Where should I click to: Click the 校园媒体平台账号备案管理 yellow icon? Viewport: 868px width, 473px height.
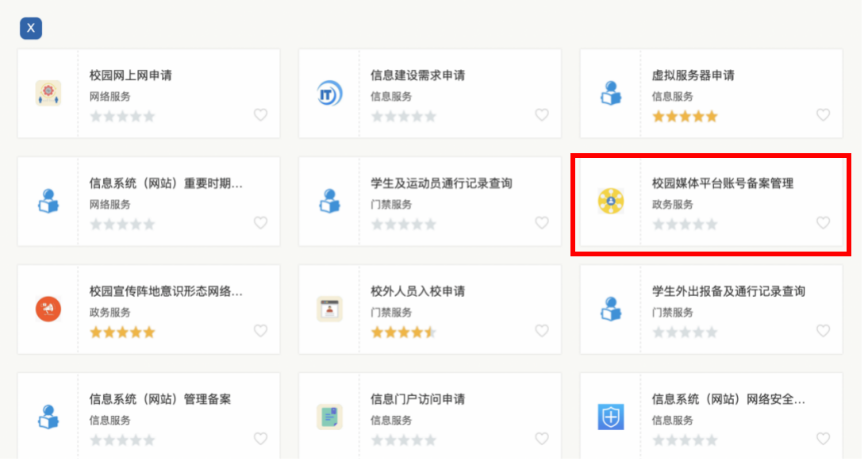[610, 202]
